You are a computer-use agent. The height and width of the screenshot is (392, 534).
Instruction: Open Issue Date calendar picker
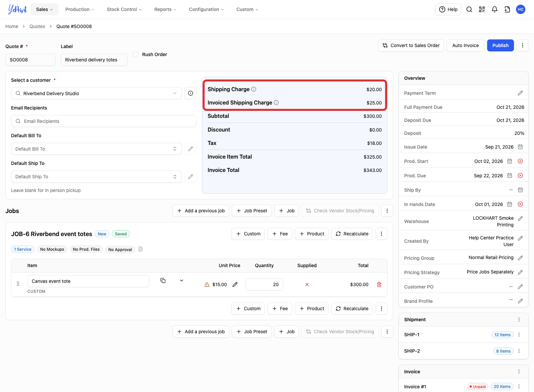[520, 147]
